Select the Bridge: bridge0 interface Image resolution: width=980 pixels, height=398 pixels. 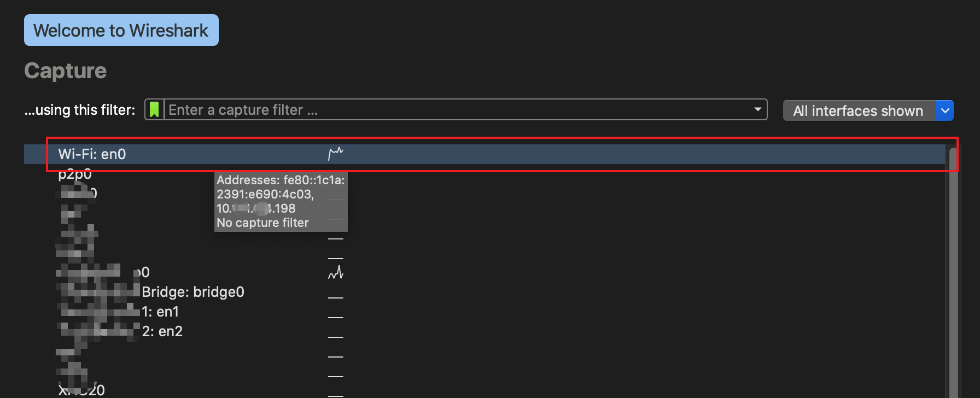click(x=192, y=292)
